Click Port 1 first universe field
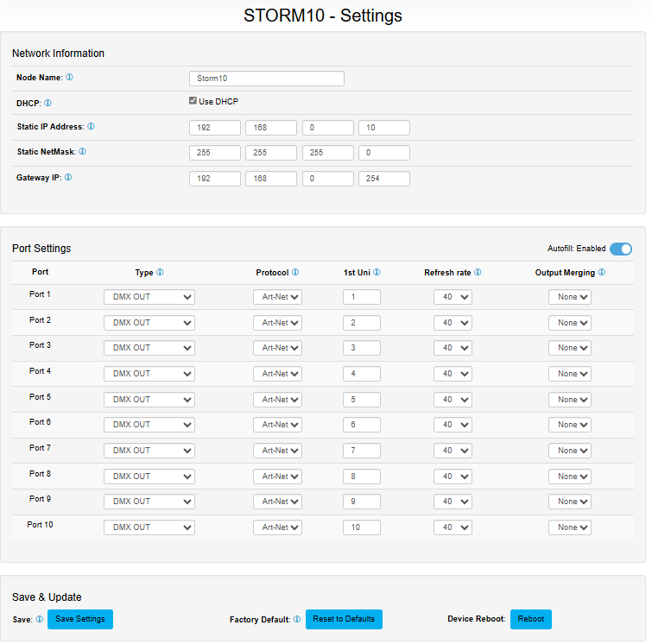 tap(361, 297)
